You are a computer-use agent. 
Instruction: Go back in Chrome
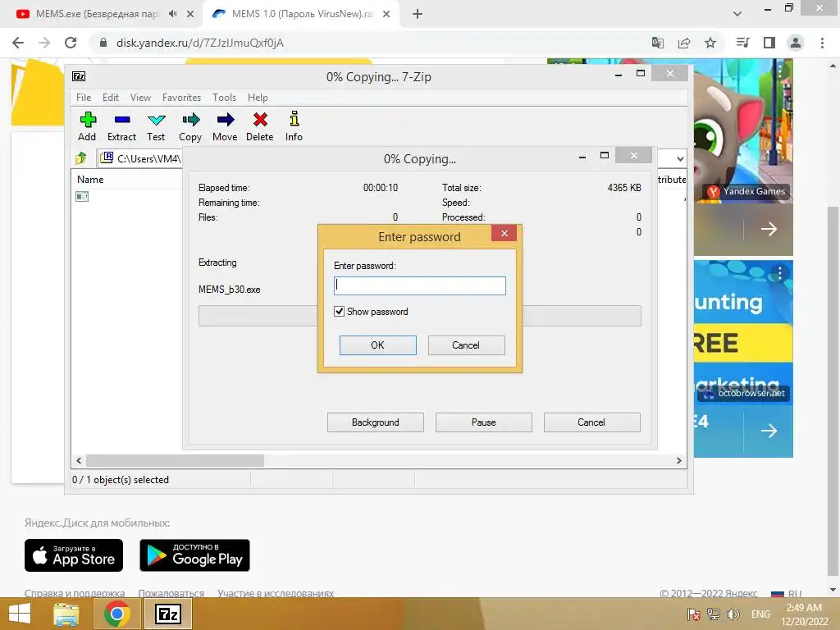click(18, 43)
